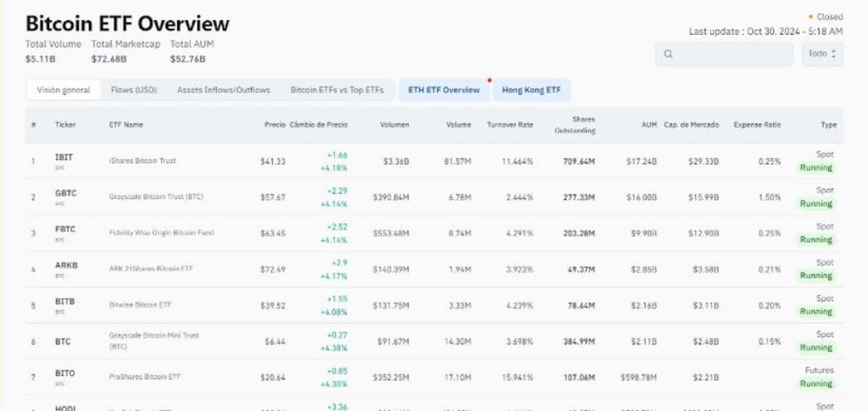Click Bitwise Bitcoin ETF name

click(x=140, y=305)
